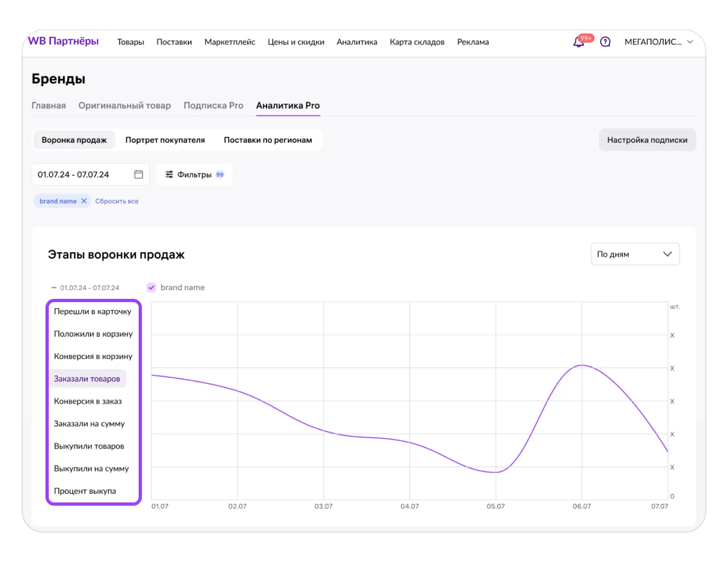728x562 pixels.
Task: Toggle the brand name legend checkbox
Action: [x=152, y=287]
